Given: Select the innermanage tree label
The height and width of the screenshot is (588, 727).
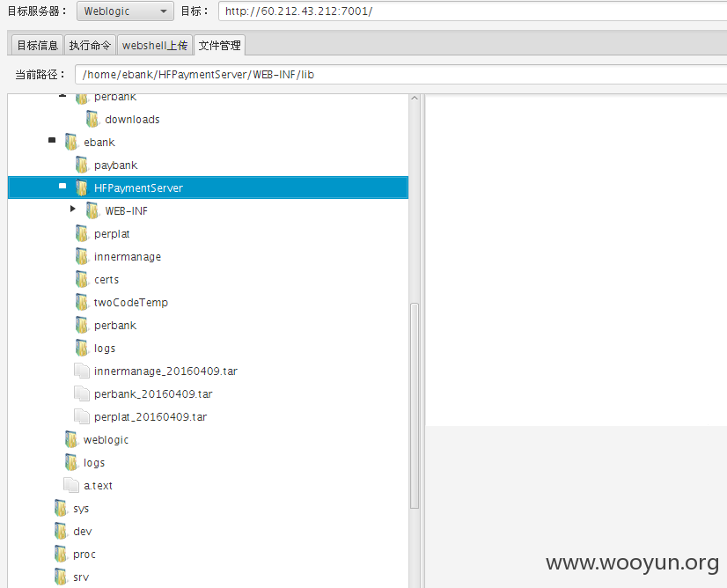Looking at the screenshot, I should [128, 257].
